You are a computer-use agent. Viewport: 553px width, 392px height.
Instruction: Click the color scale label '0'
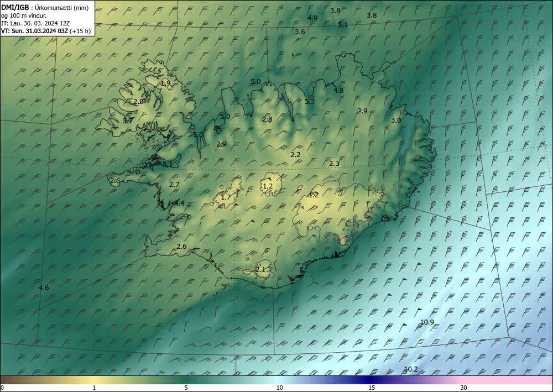[2, 388]
